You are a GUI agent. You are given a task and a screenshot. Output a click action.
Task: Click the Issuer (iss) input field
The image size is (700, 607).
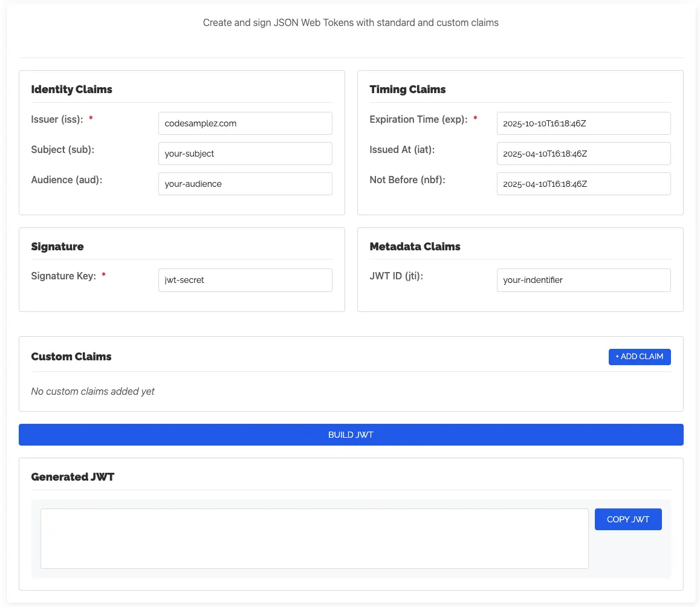[245, 123]
